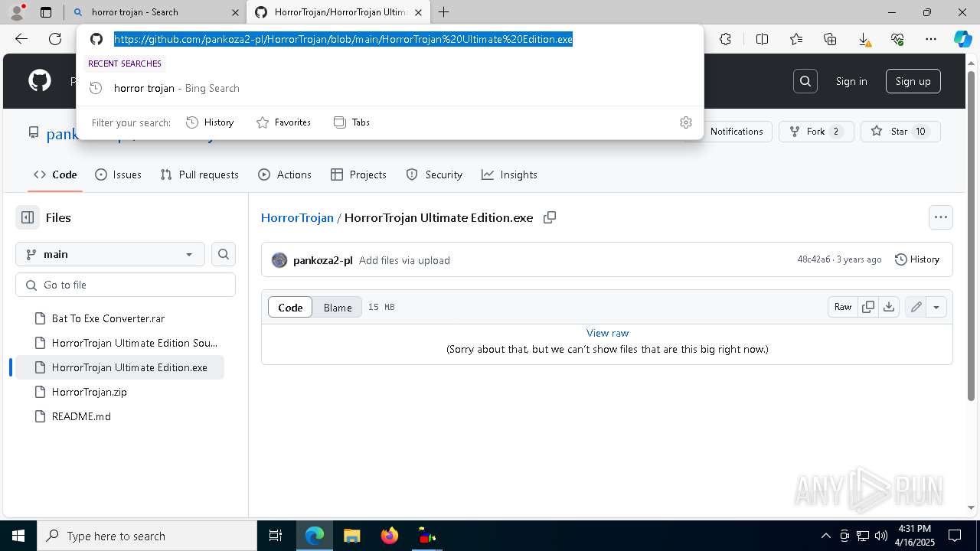980x551 pixels.
Task: Click the Notifications button
Action: (x=729, y=132)
